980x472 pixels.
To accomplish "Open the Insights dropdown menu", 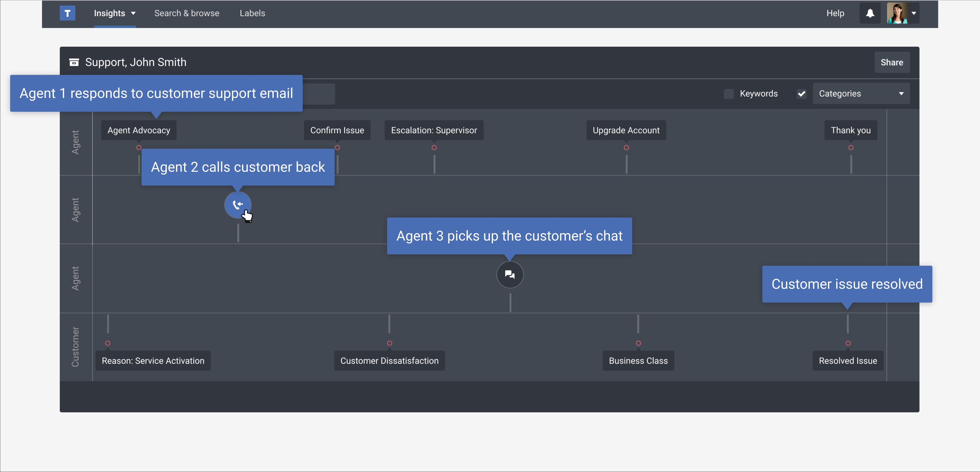I will click(x=114, y=13).
